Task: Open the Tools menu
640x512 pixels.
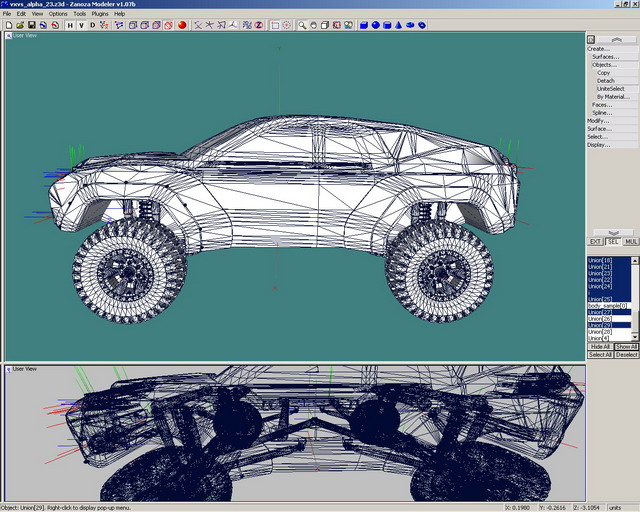Action: 79,14
